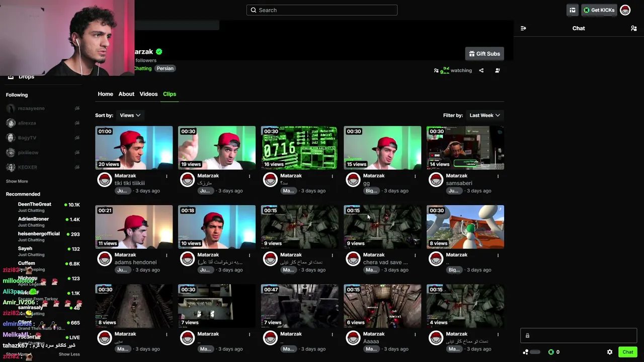Image resolution: width=644 pixels, height=362 pixels.
Task: Click the search magnifier icon
Action: pos(254,10)
